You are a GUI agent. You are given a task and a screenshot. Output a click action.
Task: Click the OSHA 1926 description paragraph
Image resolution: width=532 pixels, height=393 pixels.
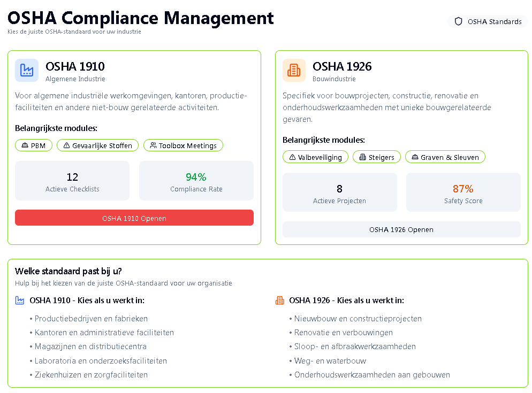[387, 107]
